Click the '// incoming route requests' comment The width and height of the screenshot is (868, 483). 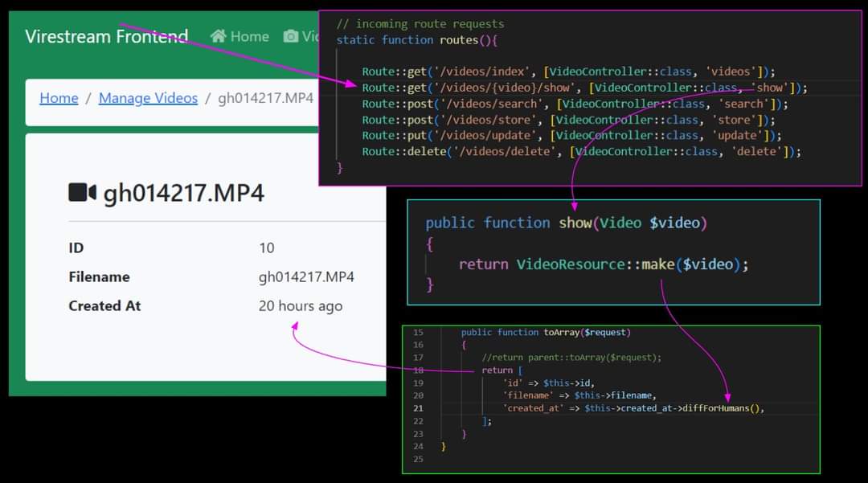[x=420, y=24]
